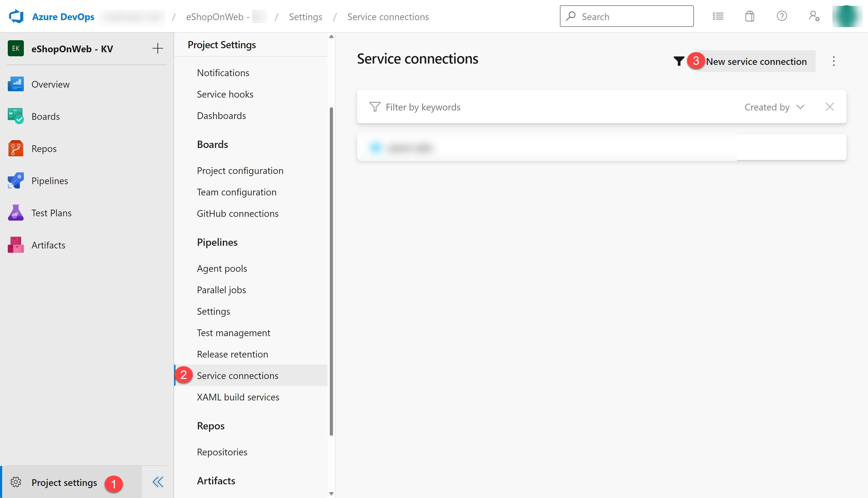This screenshot has width=868, height=498.
Task: Click the Service connections menu item
Action: point(237,375)
